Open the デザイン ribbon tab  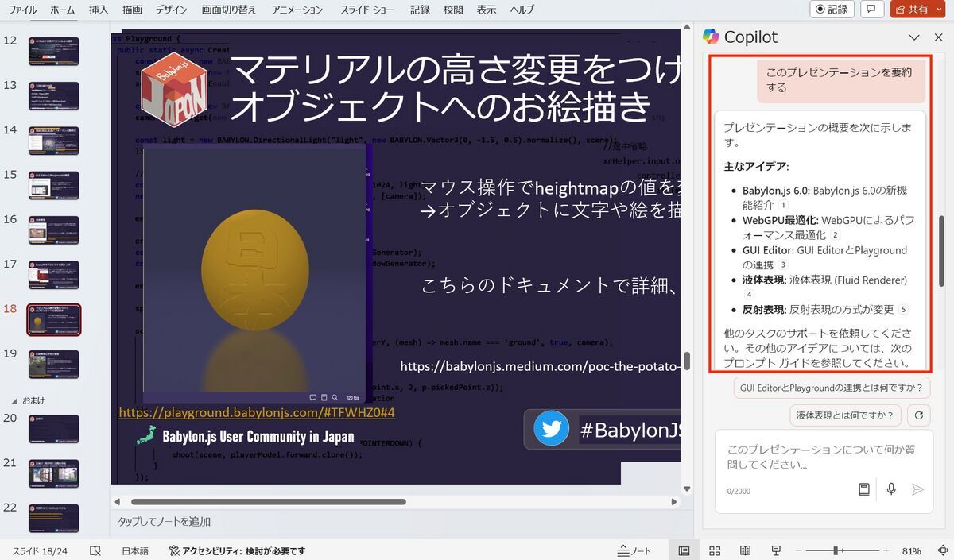172,10
